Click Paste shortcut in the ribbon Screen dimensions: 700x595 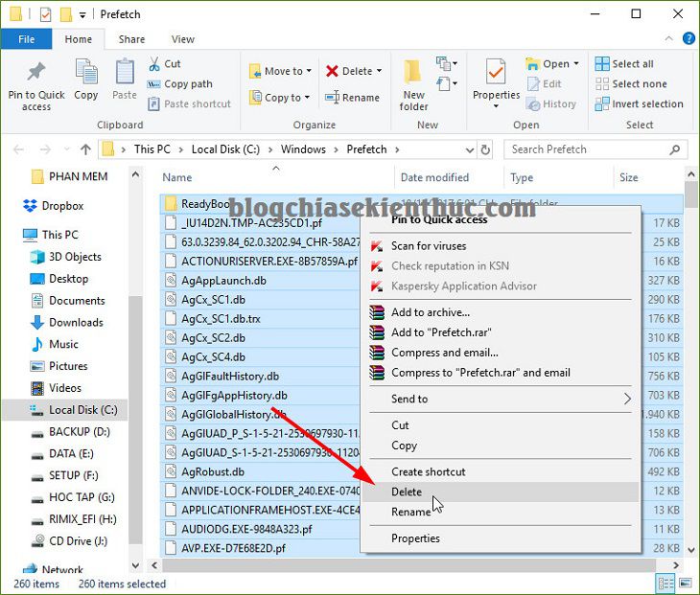189,103
